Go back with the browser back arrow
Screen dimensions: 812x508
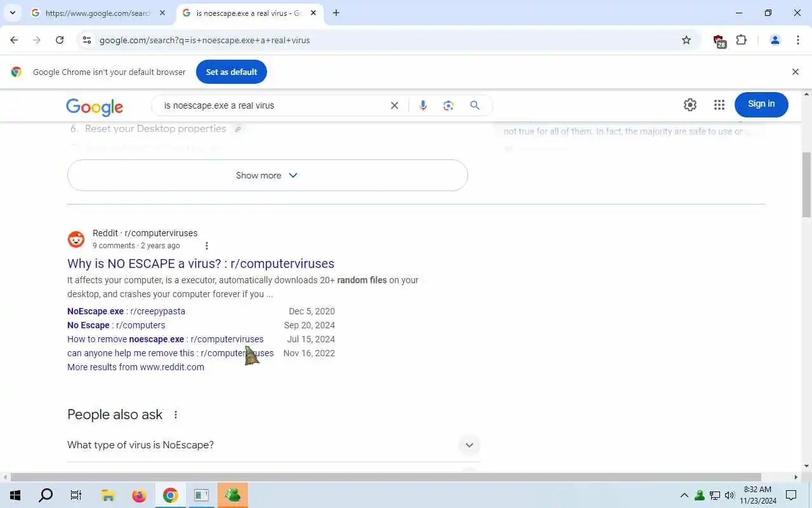coord(14,40)
